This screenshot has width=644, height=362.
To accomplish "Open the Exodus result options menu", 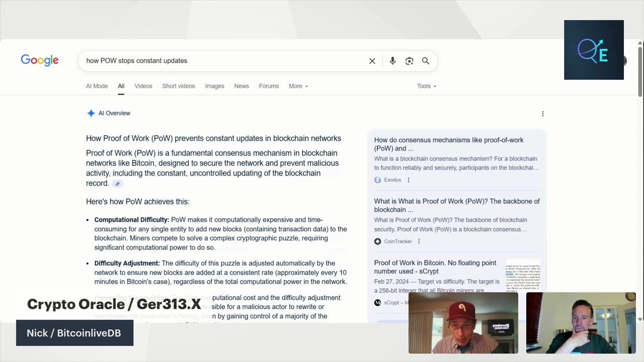I will coord(408,180).
